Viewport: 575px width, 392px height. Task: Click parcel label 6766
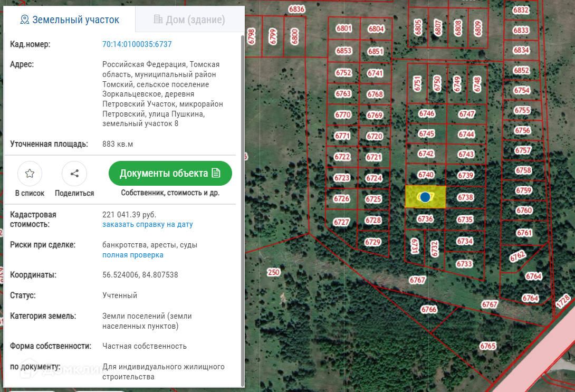click(429, 310)
